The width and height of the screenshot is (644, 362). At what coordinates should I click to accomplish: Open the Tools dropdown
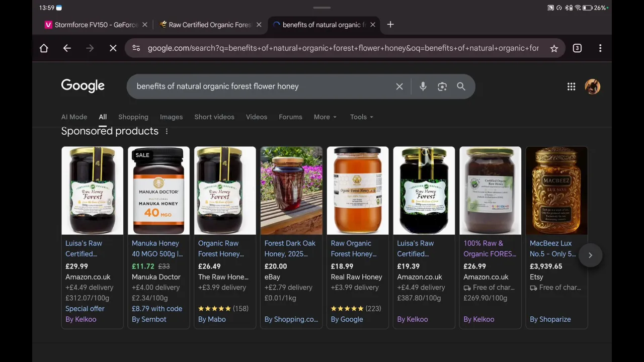click(x=362, y=117)
